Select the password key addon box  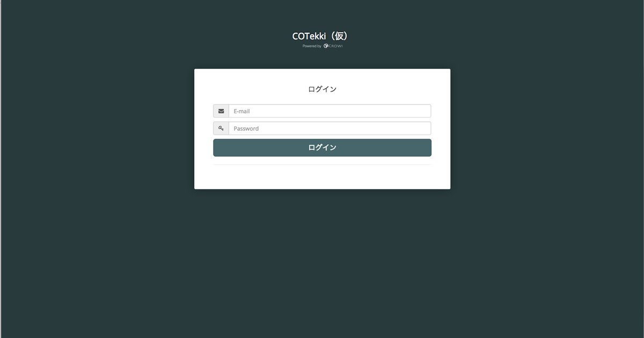[221, 128]
